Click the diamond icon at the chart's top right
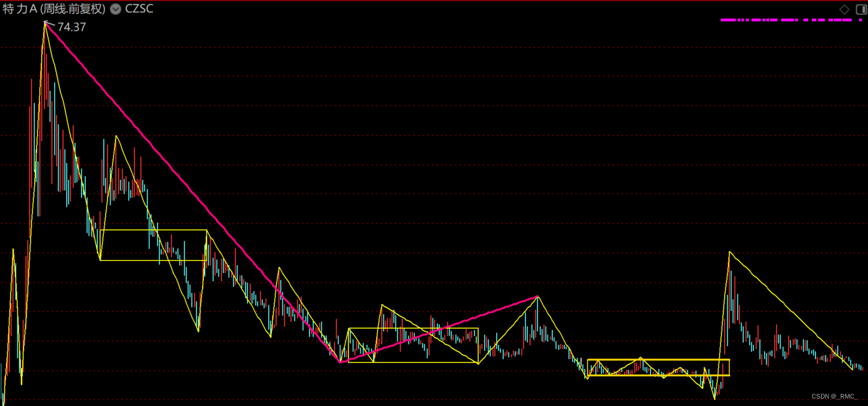The height and width of the screenshot is (406, 868). (845, 9)
